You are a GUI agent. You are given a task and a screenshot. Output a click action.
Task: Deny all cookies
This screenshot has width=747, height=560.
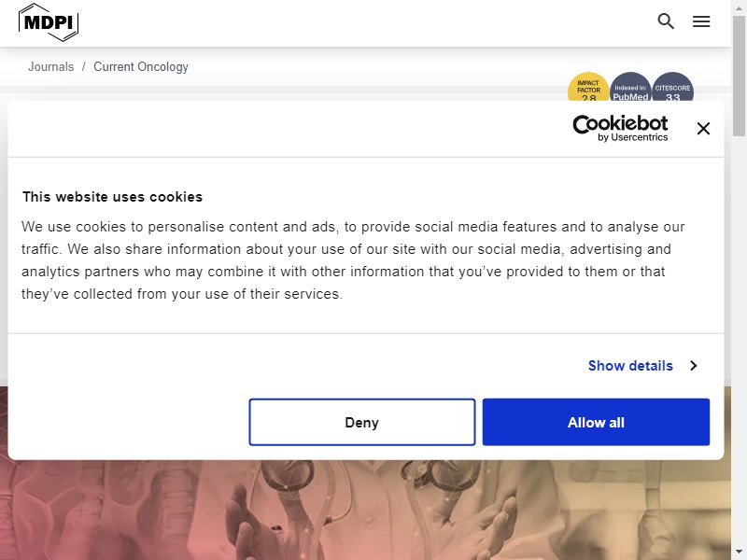point(362,422)
